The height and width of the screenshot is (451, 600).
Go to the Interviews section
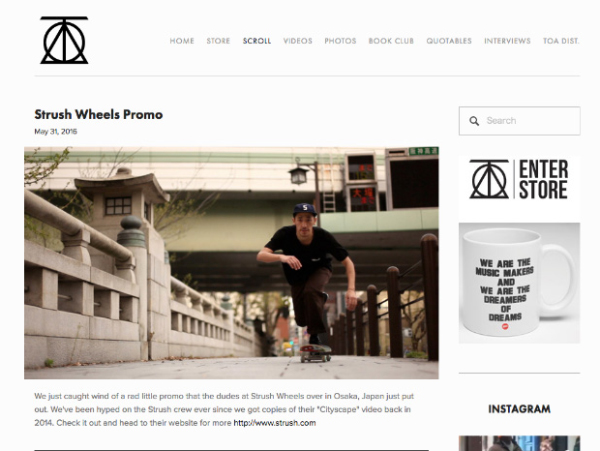(507, 41)
